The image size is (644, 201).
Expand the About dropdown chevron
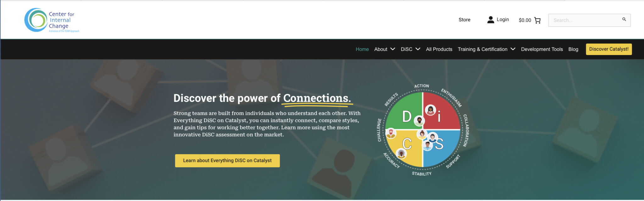[393, 49]
